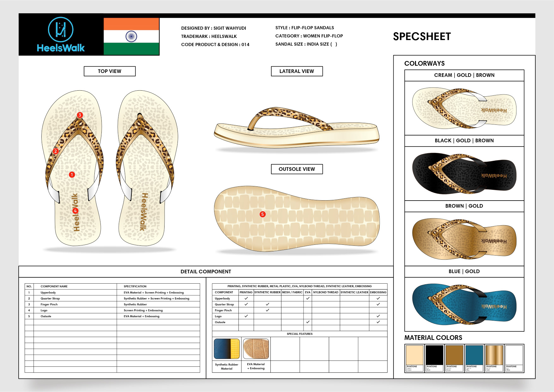The image size is (554, 392).
Task: Click the MATERIAL COLORS heading
Action: click(433, 338)
